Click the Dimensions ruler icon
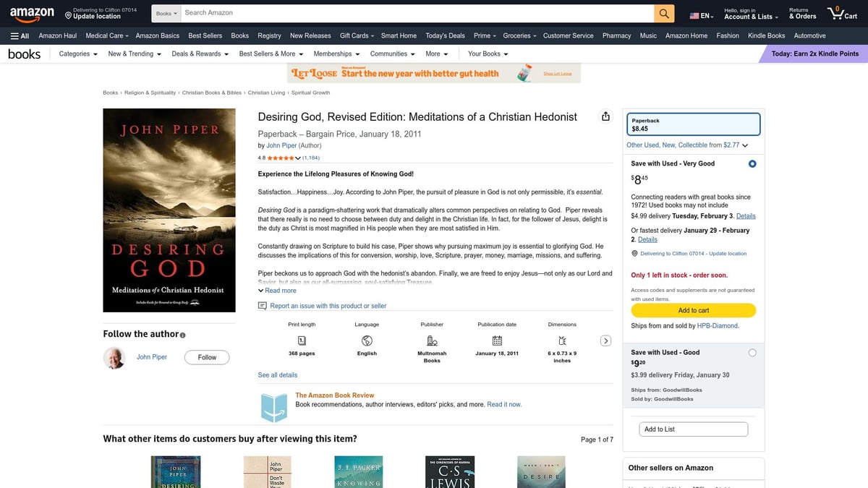This screenshot has height=488, width=868. (x=561, y=341)
